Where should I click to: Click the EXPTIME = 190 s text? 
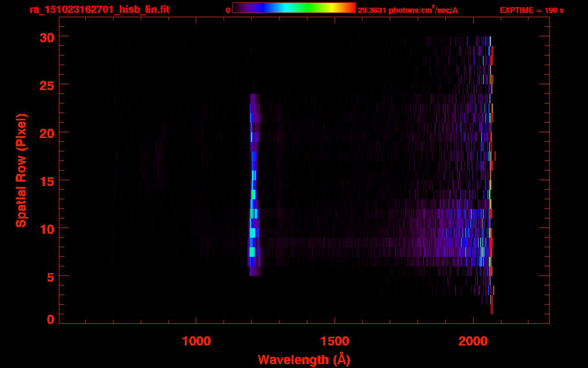(531, 10)
